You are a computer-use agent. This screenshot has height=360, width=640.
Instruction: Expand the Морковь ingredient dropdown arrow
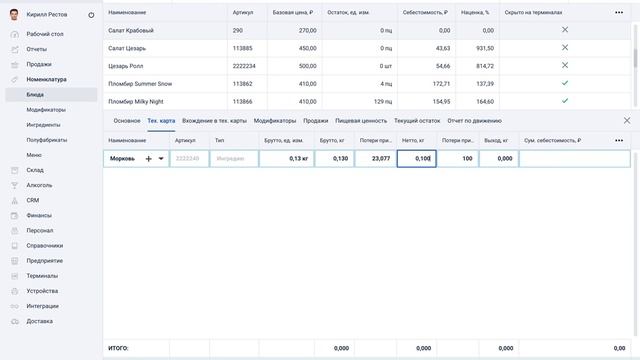pyautogui.click(x=161, y=159)
